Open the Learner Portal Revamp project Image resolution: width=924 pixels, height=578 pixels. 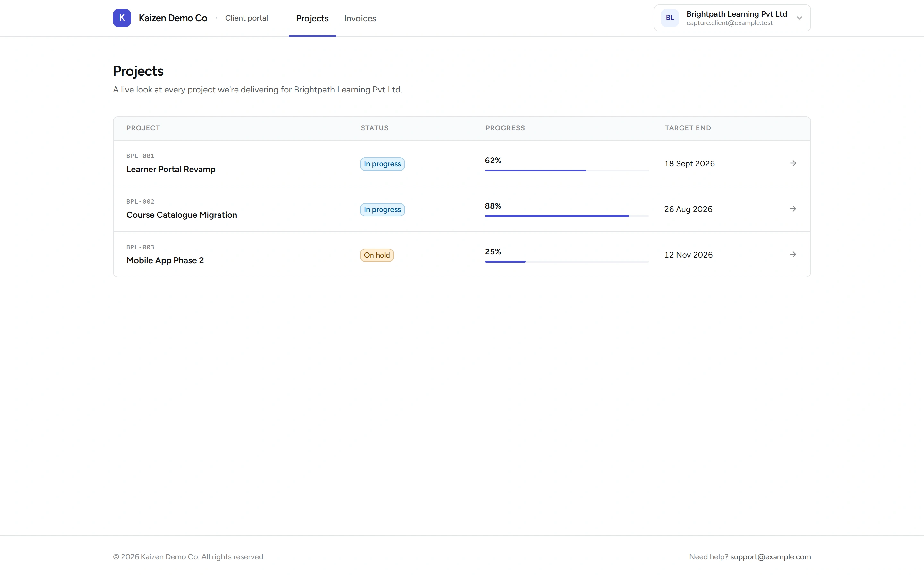pos(171,169)
